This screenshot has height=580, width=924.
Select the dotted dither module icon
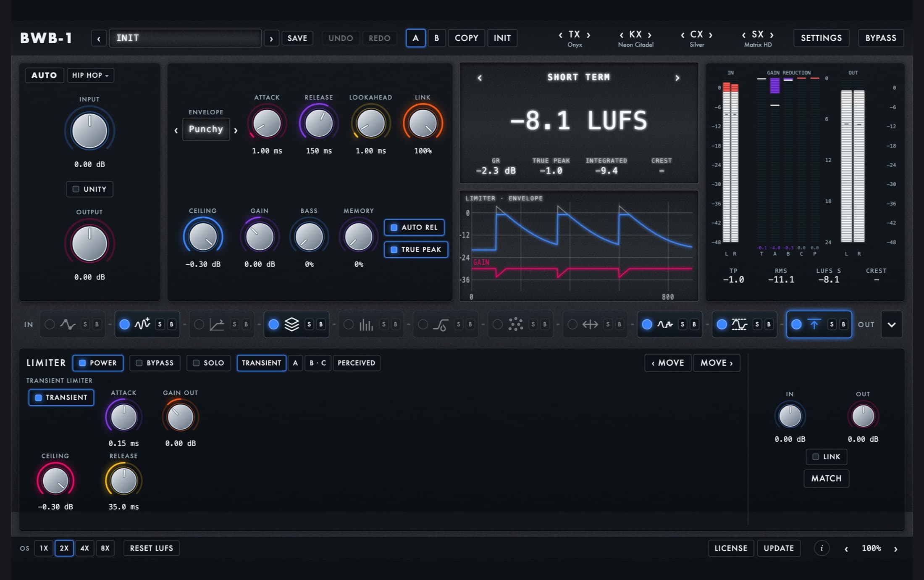515,324
